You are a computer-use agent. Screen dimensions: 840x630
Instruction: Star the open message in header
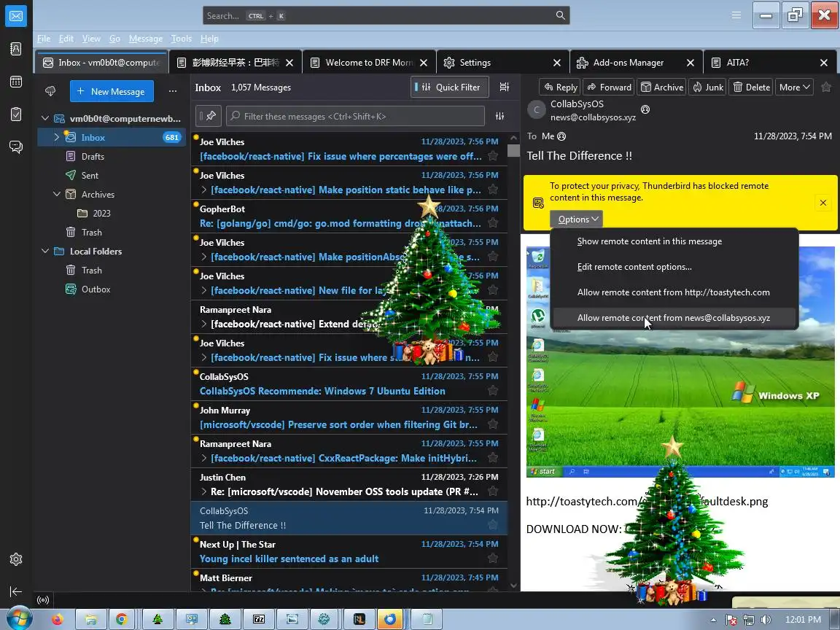point(826,87)
